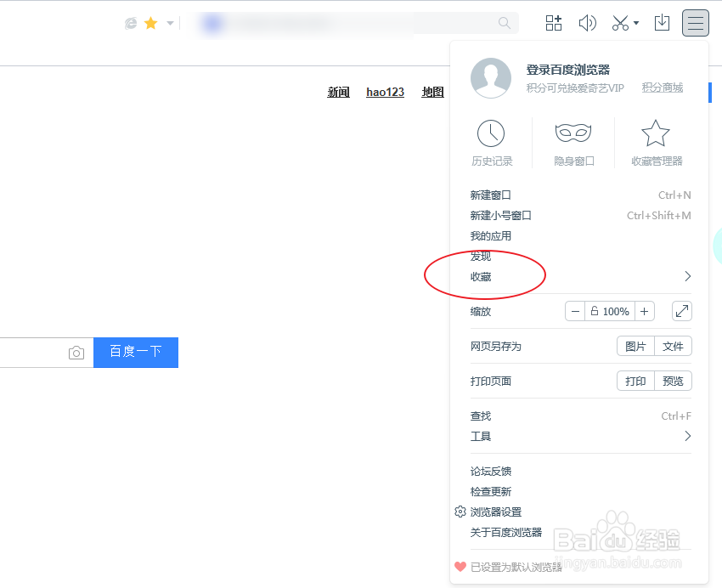
Task: Click the download manager icon
Action: click(663, 23)
